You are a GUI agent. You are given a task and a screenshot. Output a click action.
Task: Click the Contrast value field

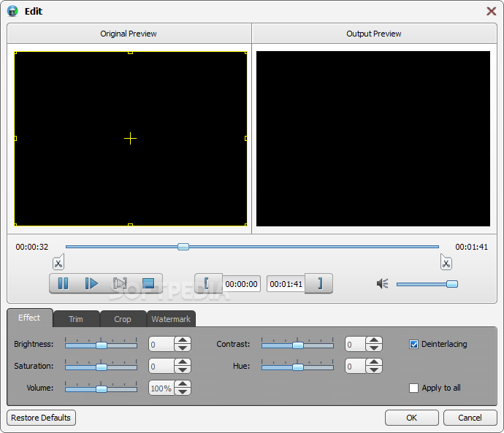click(356, 345)
